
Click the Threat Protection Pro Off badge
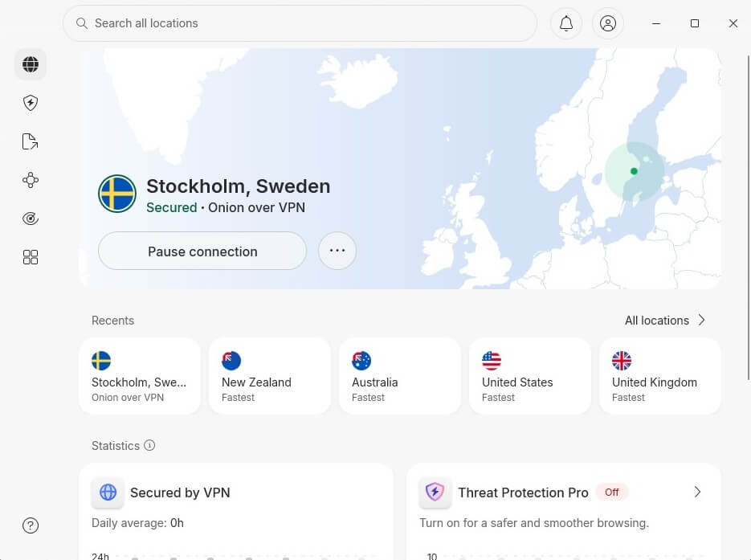coord(611,492)
